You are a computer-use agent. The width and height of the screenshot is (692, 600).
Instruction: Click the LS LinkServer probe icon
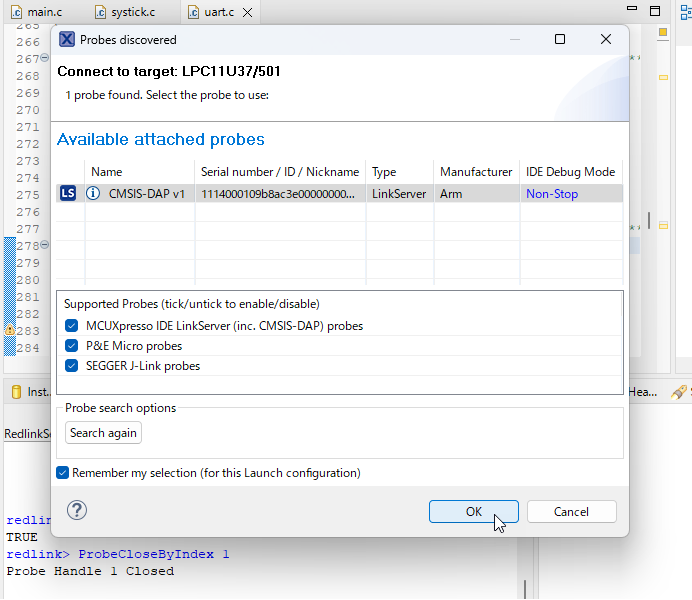coord(68,193)
